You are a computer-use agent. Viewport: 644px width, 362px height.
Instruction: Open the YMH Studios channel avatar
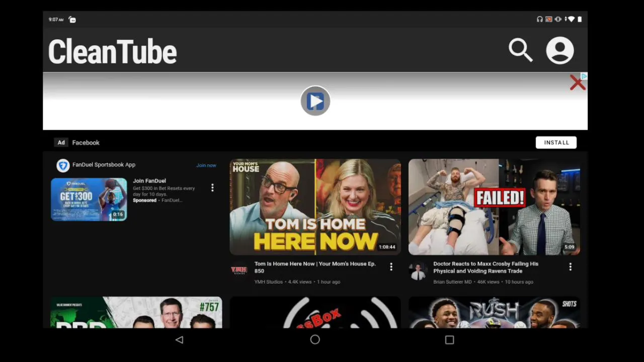click(239, 270)
